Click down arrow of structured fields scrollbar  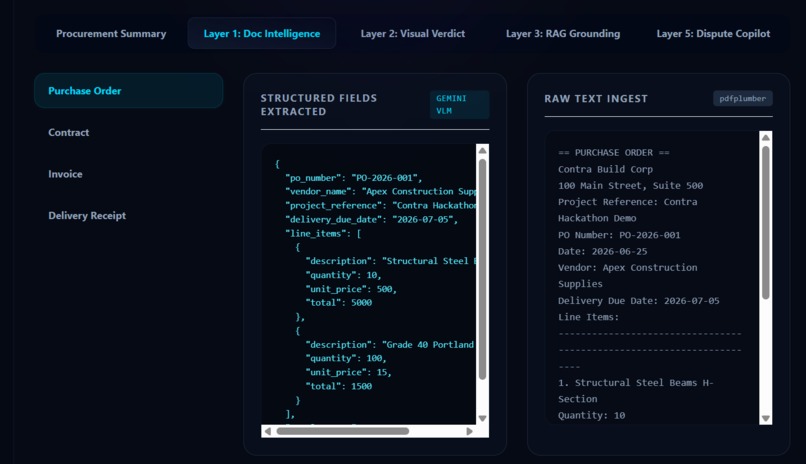pyautogui.click(x=482, y=418)
